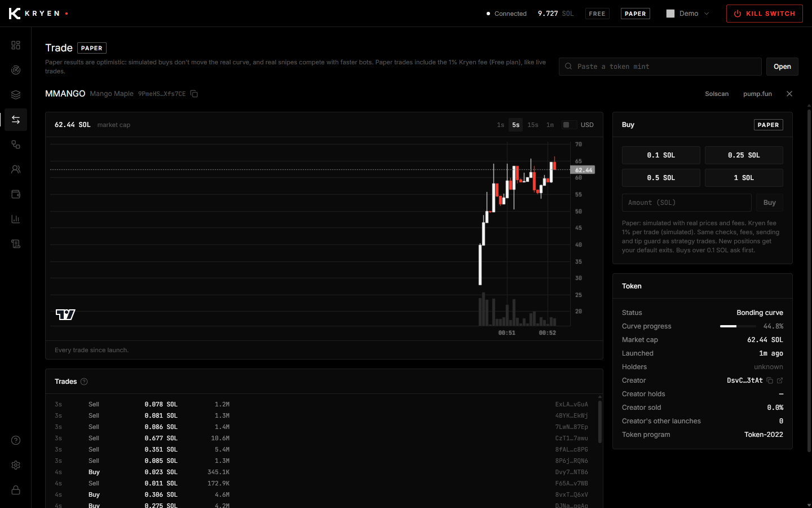Image resolution: width=812 pixels, height=508 pixels.
Task: Expand the Demo account dropdown
Action: (688, 14)
